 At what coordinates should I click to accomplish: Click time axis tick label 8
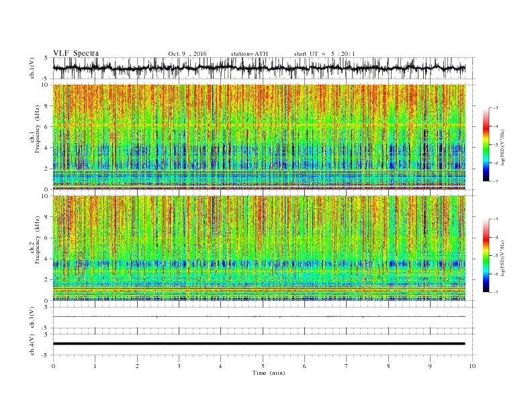pos(388,366)
